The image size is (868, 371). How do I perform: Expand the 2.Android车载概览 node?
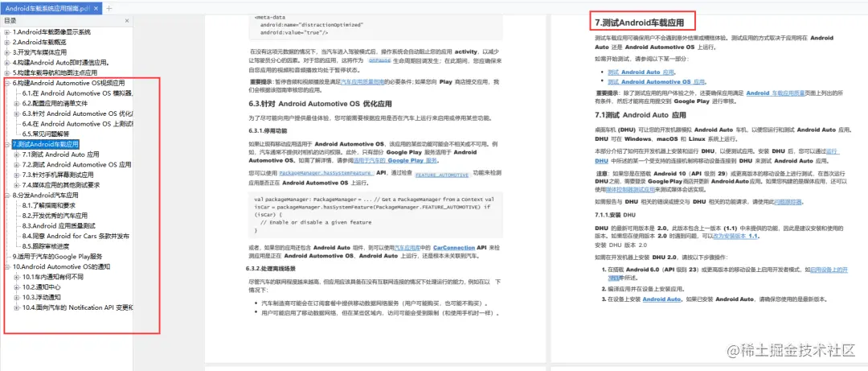click(7, 42)
